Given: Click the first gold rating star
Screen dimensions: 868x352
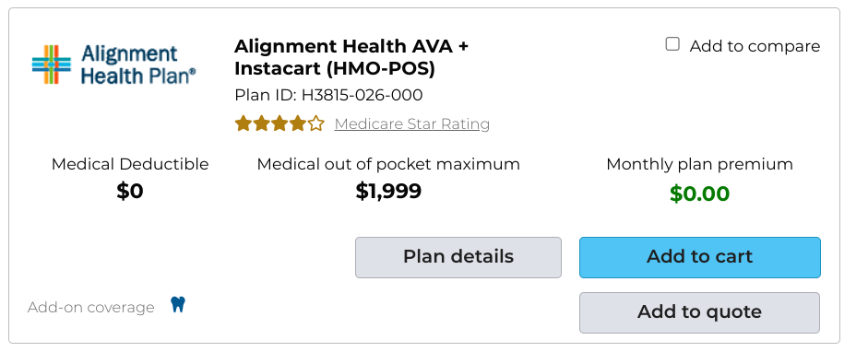Looking at the screenshot, I should (x=244, y=123).
